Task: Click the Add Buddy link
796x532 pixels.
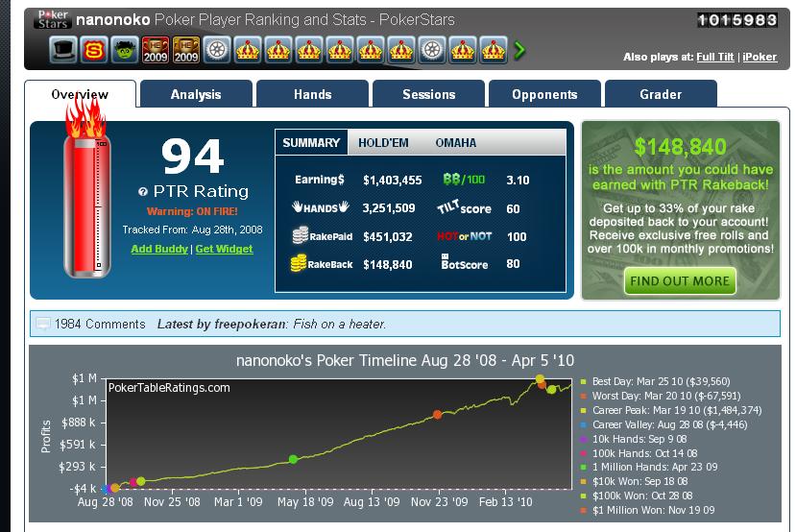Action: (159, 249)
